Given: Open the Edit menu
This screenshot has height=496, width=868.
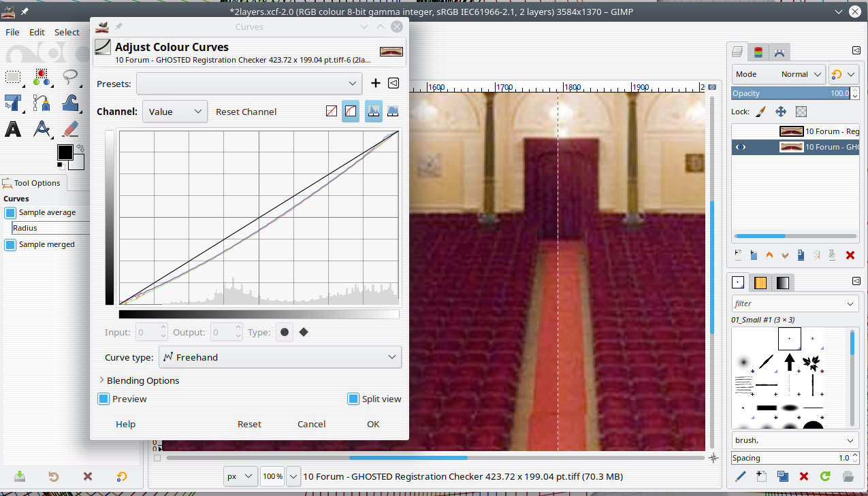Looking at the screenshot, I should tap(37, 32).
